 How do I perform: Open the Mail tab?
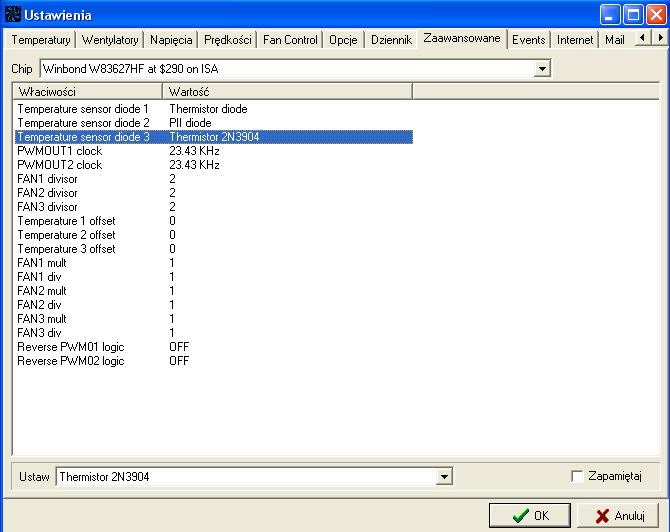[615, 40]
